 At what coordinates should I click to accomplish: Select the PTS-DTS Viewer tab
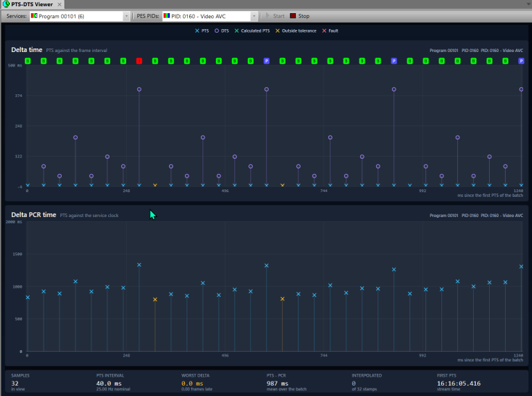(33, 4)
